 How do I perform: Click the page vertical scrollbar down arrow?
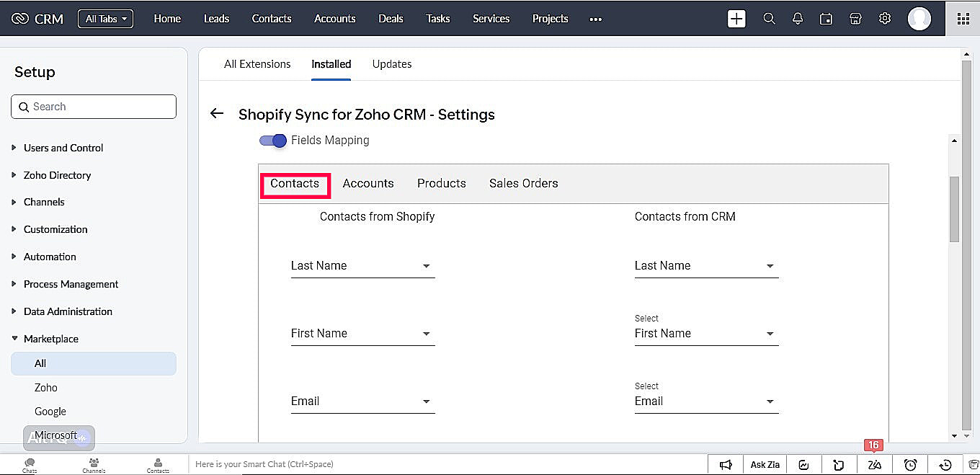point(966,435)
